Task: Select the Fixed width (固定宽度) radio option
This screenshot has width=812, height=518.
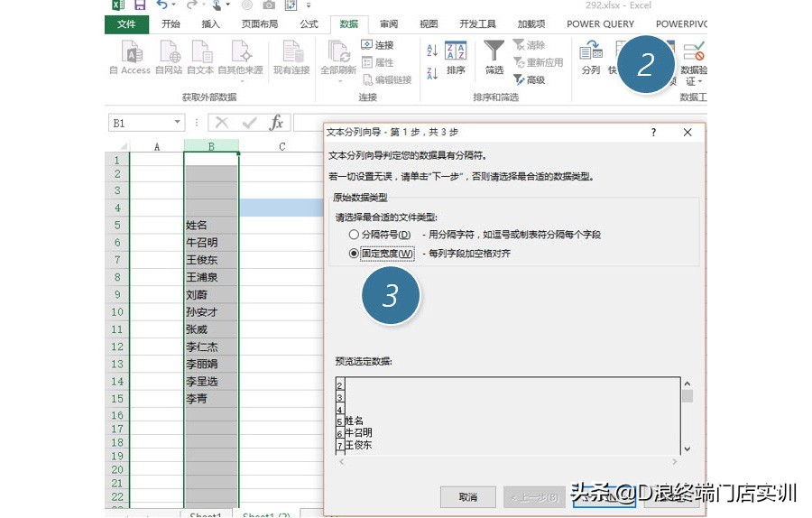Action: click(x=354, y=254)
